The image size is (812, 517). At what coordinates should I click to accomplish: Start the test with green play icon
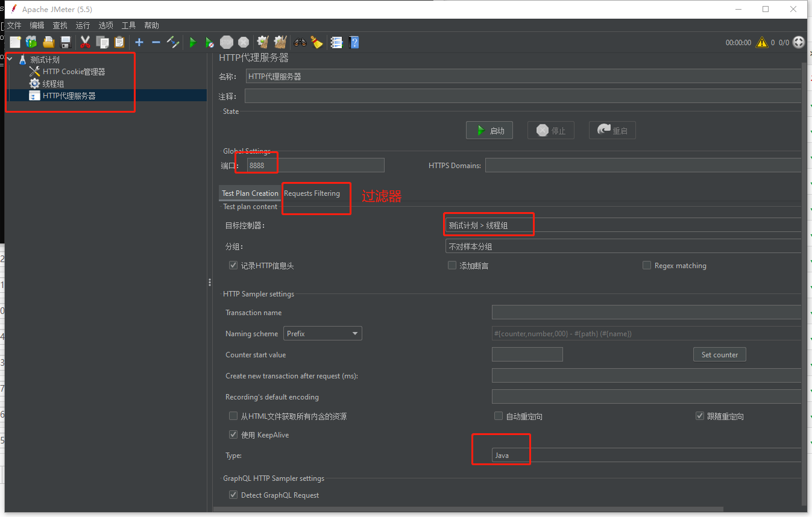point(193,42)
